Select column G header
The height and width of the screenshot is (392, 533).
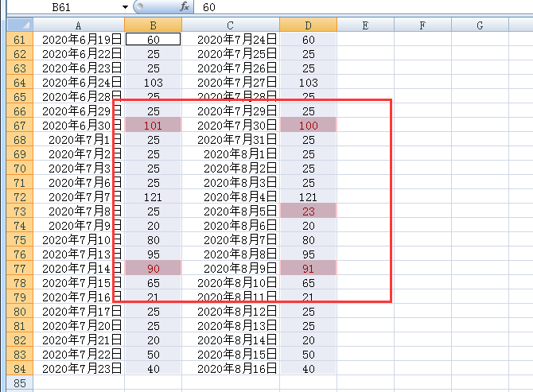[x=480, y=25]
